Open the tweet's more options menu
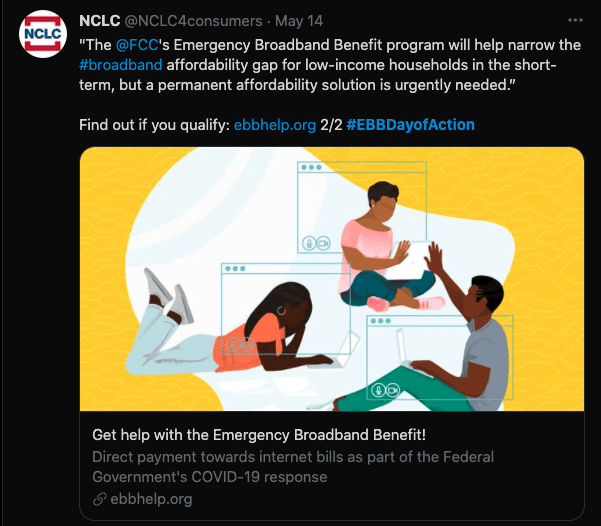Viewport: 601px width, 526px height. [574, 20]
